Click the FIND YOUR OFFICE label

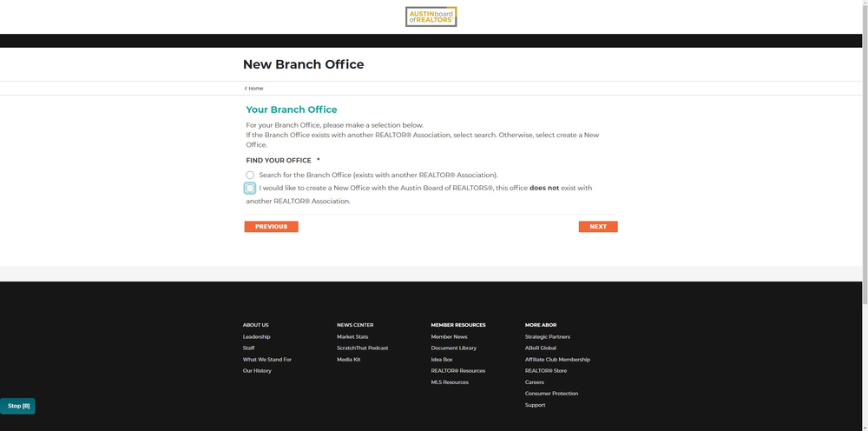tap(279, 161)
